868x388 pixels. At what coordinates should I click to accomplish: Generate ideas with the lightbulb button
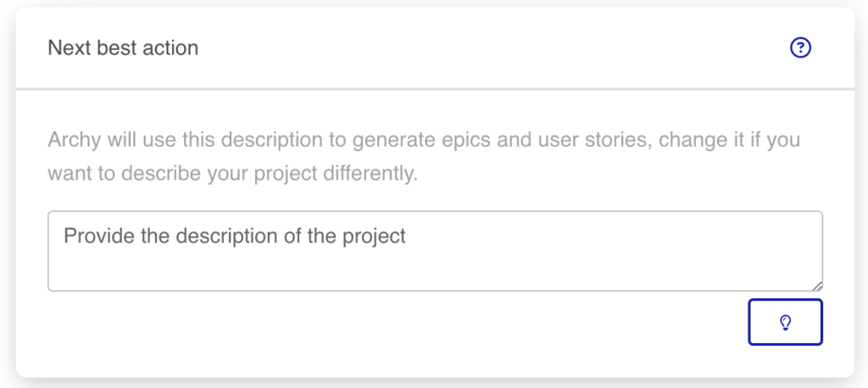tap(785, 322)
